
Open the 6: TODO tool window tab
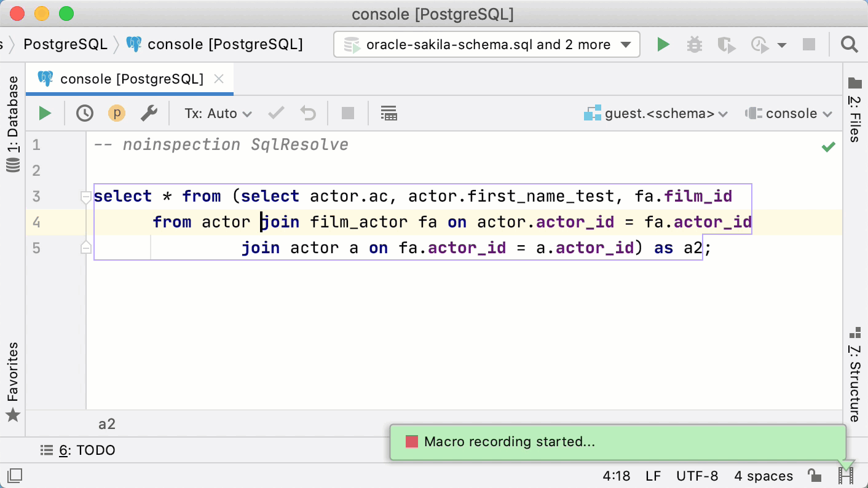[x=78, y=451]
